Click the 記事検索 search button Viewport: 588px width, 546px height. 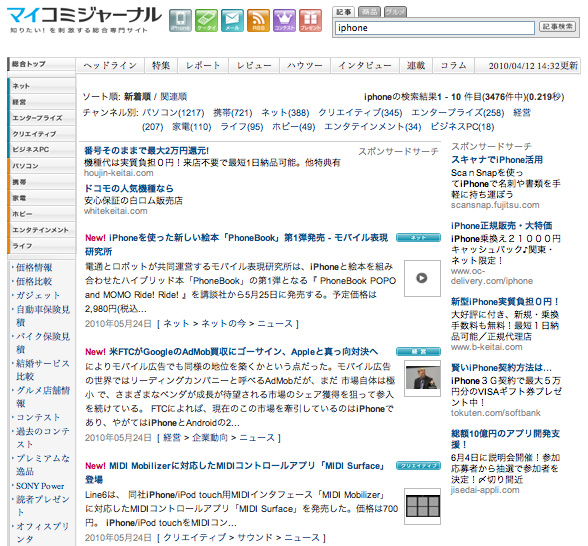point(558,27)
